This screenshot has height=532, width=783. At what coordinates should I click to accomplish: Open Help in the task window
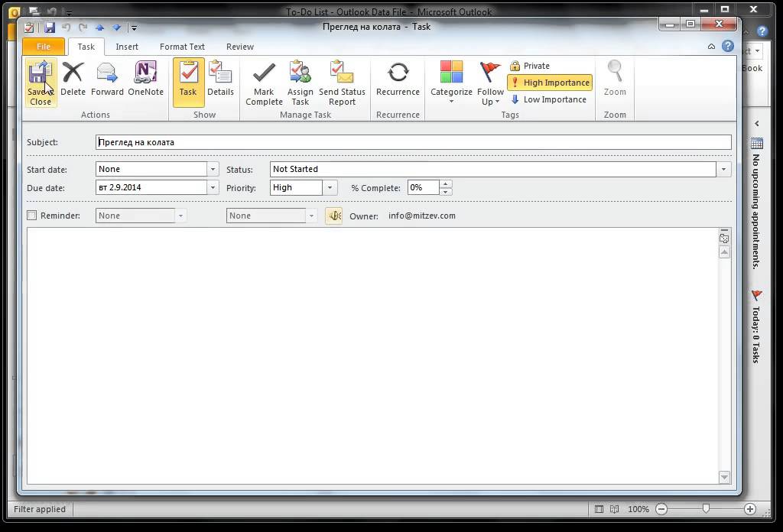click(728, 46)
